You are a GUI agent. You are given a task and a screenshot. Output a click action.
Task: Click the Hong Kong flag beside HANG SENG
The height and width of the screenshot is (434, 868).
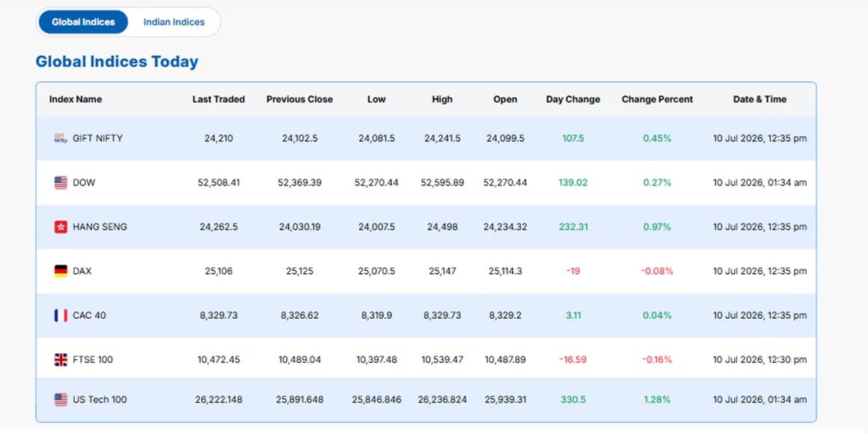[61, 227]
